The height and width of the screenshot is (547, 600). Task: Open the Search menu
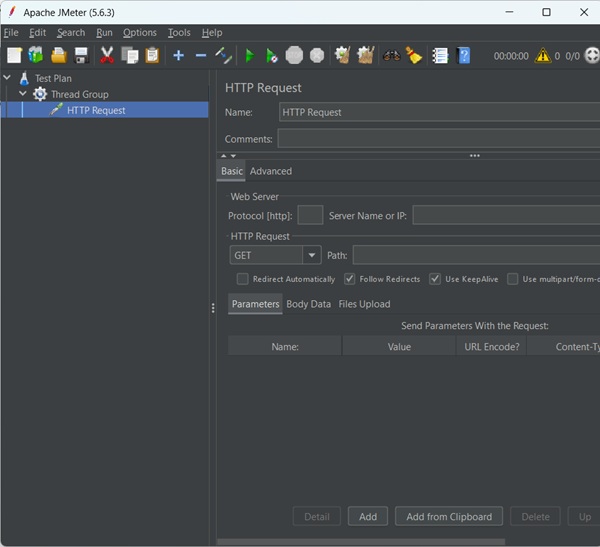[71, 33]
